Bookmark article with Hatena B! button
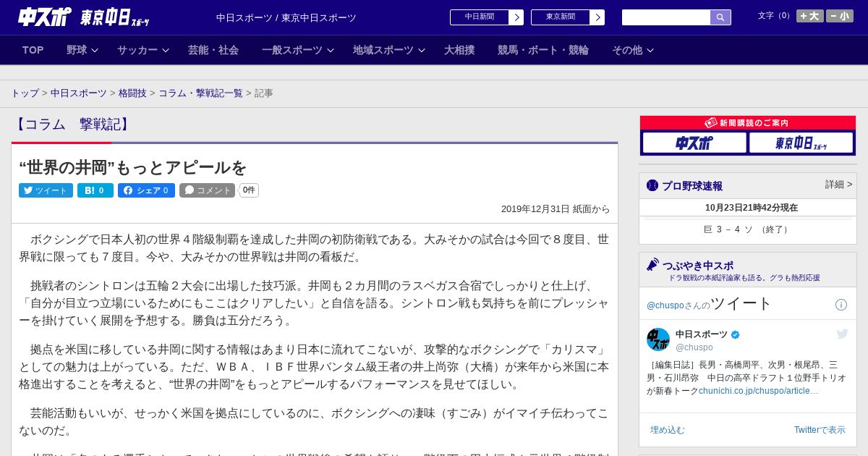The height and width of the screenshot is (456, 868). pos(95,190)
